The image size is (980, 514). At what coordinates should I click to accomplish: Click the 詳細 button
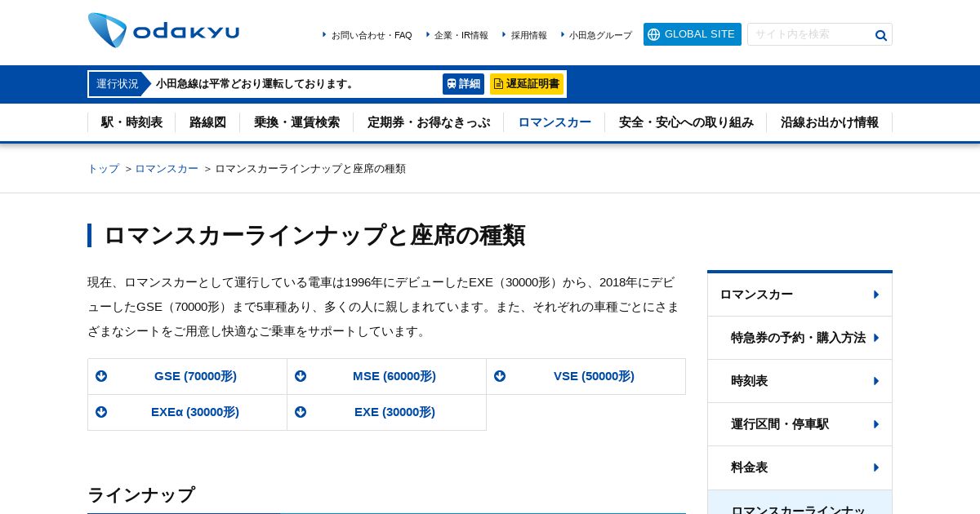(463, 84)
